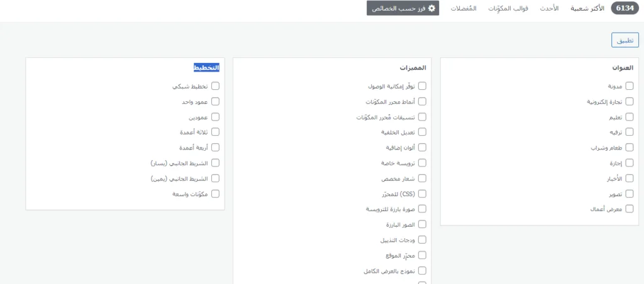Screen dimensions: 644x284
Task: Check the محرّر الموقع checkbox
Action: [422, 255]
